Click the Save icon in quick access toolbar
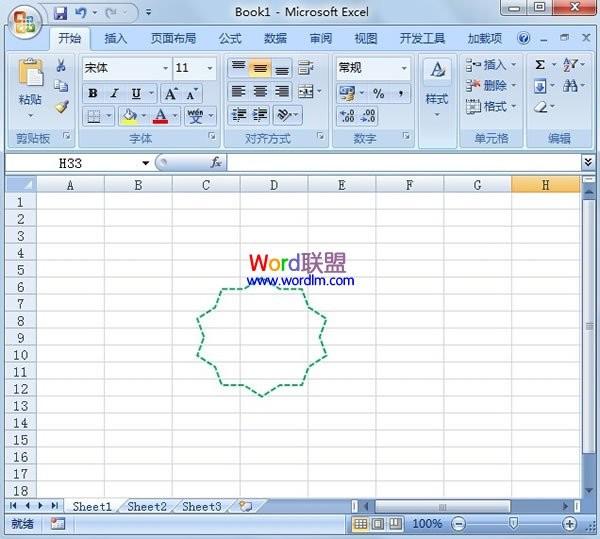 tap(60, 13)
